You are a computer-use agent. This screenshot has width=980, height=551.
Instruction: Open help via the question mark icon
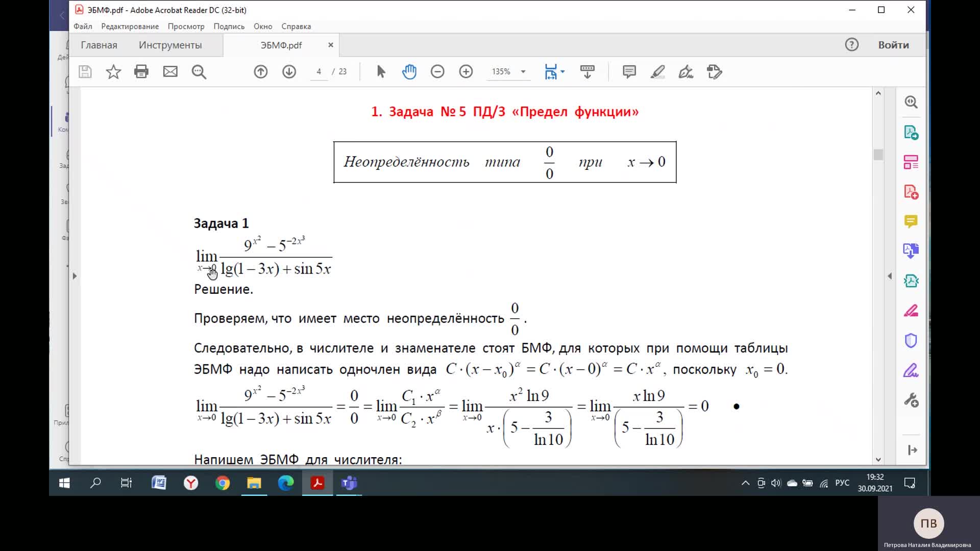(852, 45)
